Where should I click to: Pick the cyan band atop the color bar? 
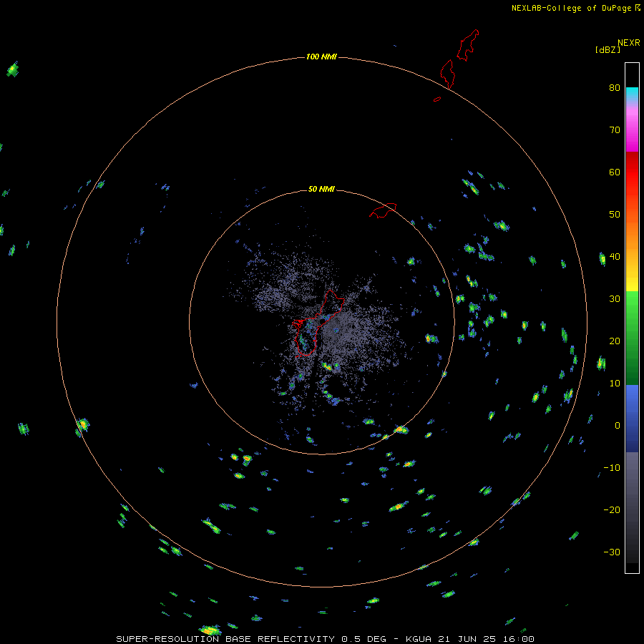[x=632, y=94]
